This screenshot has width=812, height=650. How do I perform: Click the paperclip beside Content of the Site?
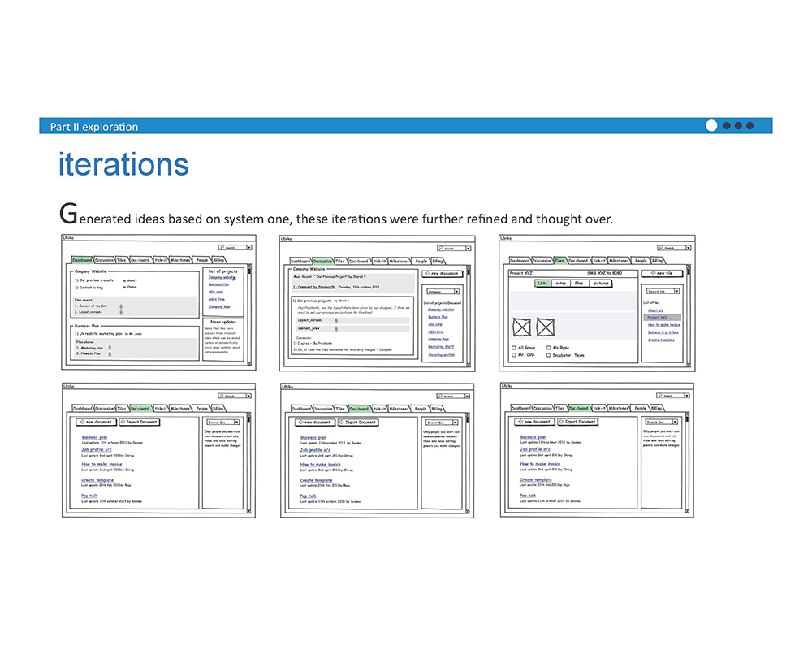pyautogui.click(x=121, y=306)
